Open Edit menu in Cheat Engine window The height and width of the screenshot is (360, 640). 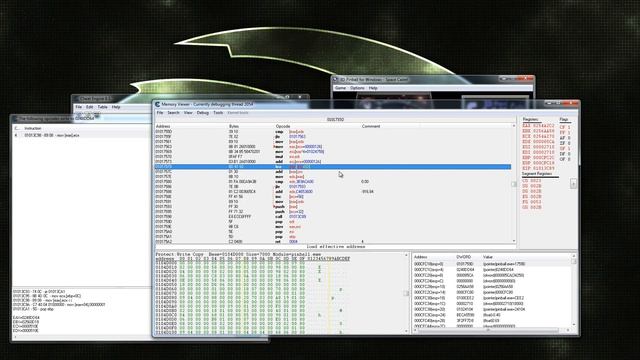(89, 107)
